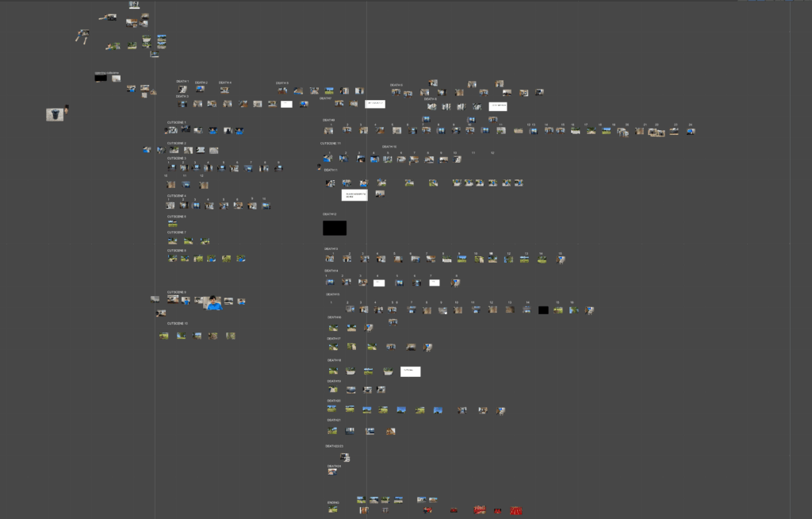Viewport: 812px width, 519px height.
Task: Click the white card in DEATH18 row
Action: click(x=410, y=371)
